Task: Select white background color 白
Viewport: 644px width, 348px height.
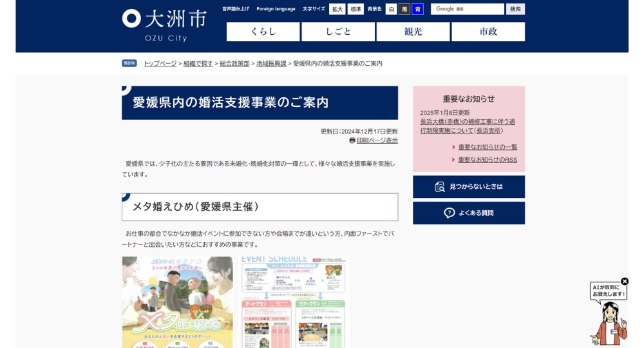Action: [x=391, y=9]
